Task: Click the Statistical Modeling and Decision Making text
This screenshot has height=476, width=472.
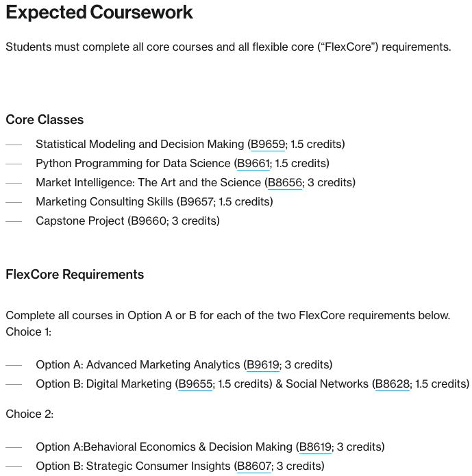Action: click(140, 145)
